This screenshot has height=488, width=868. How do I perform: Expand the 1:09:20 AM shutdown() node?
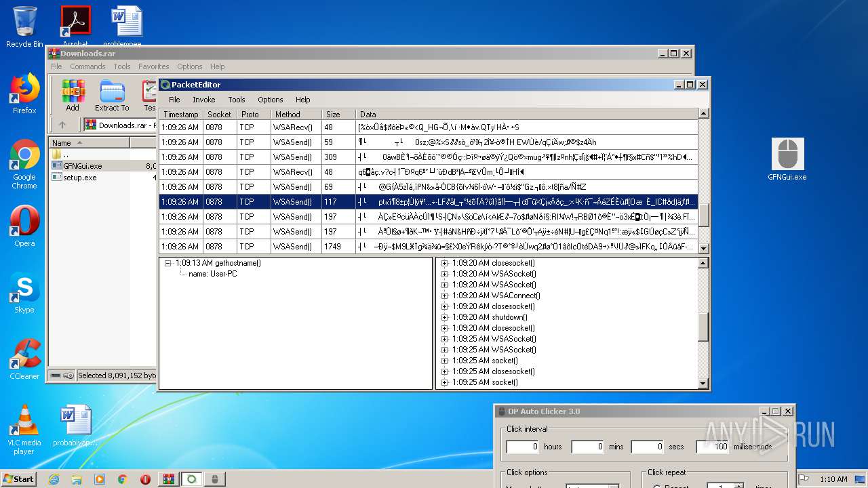pyautogui.click(x=445, y=317)
